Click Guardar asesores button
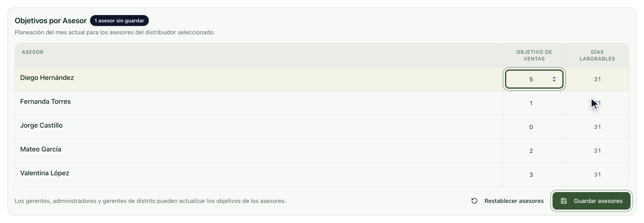Viewport: 644px width, 223px height. pos(591,201)
